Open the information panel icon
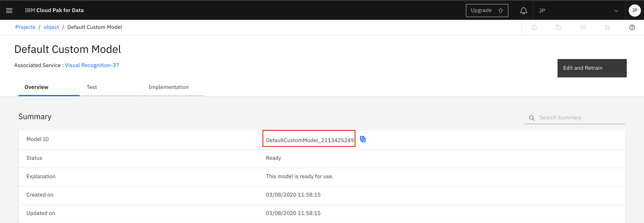 [534, 28]
